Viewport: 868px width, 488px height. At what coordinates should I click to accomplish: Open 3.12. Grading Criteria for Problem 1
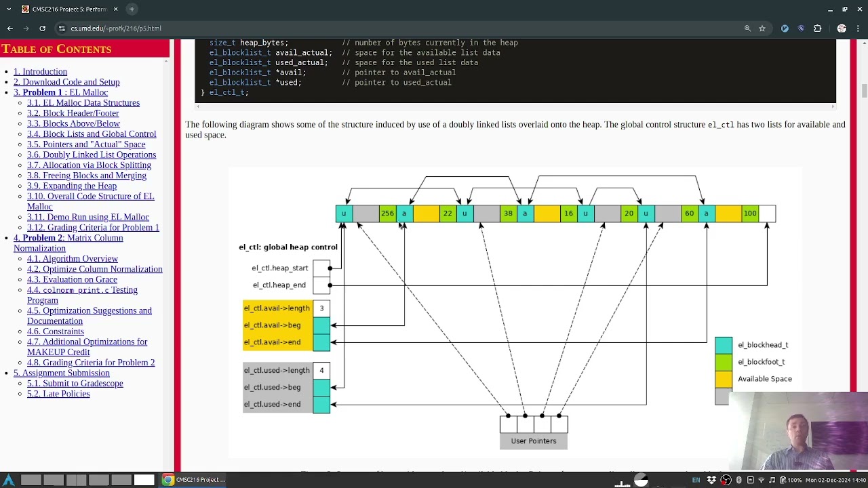tap(93, 228)
